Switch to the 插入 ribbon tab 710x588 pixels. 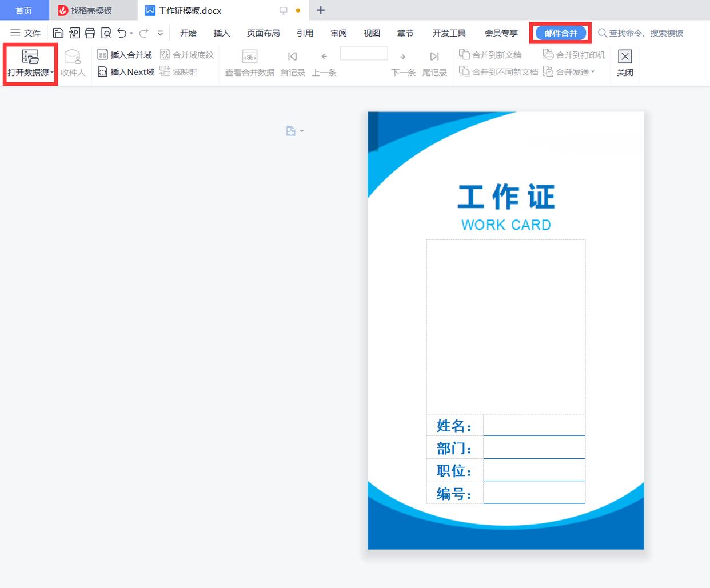(222, 33)
